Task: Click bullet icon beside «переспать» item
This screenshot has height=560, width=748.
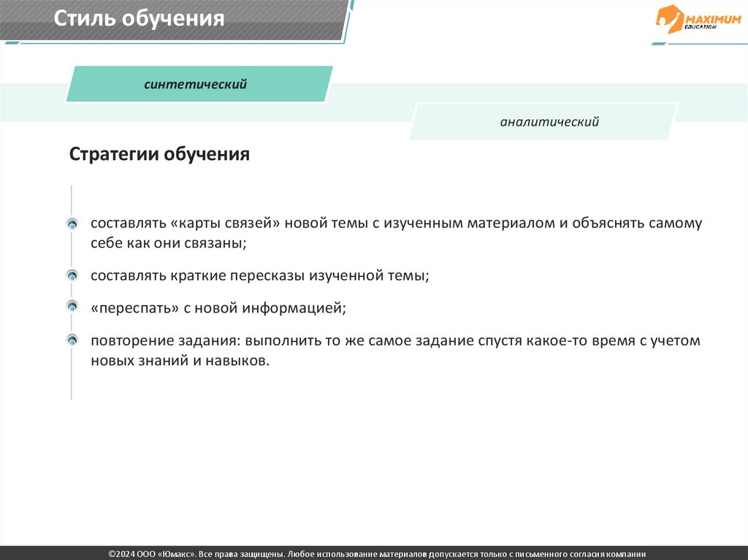Action: 72,306
